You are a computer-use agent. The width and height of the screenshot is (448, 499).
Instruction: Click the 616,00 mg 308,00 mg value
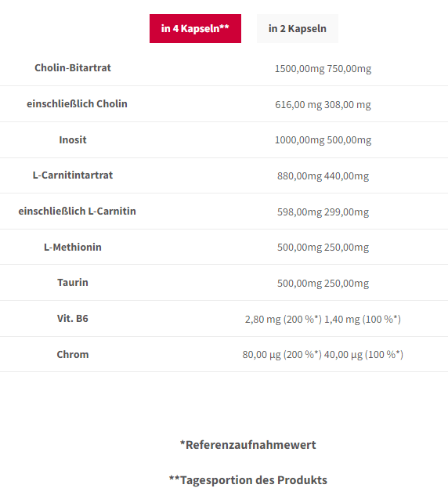(323, 104)
